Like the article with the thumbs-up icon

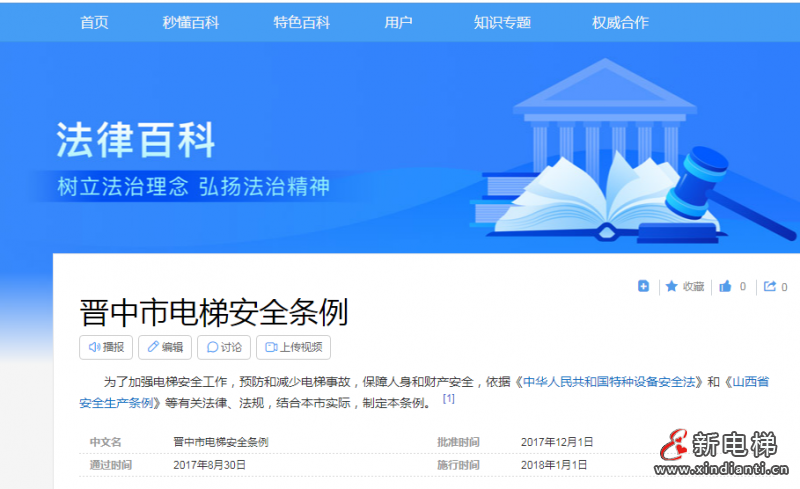pos(725,286)
